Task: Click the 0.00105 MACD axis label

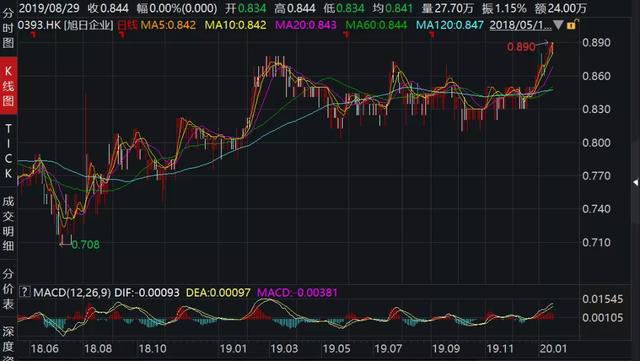Action: (x=602, y=318)
